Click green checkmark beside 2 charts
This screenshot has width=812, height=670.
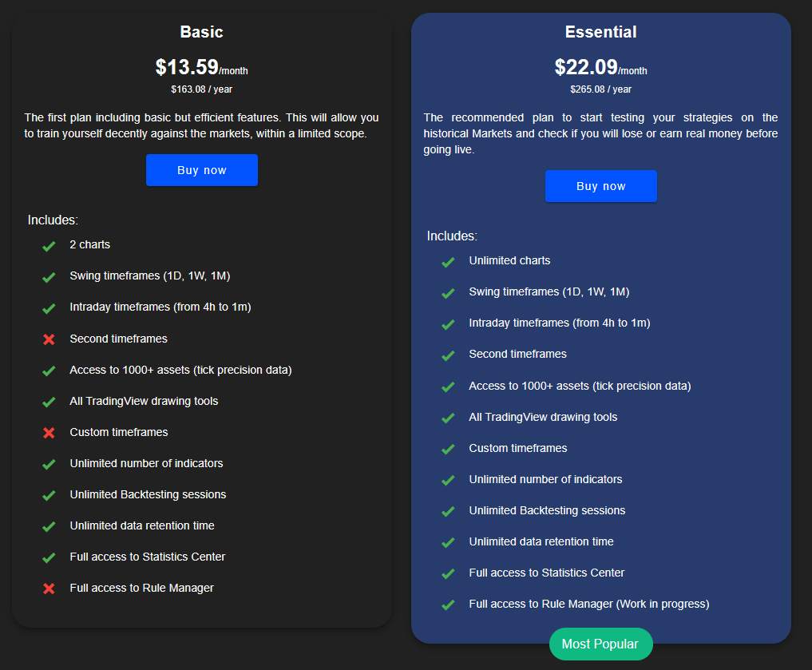point(49,246)
